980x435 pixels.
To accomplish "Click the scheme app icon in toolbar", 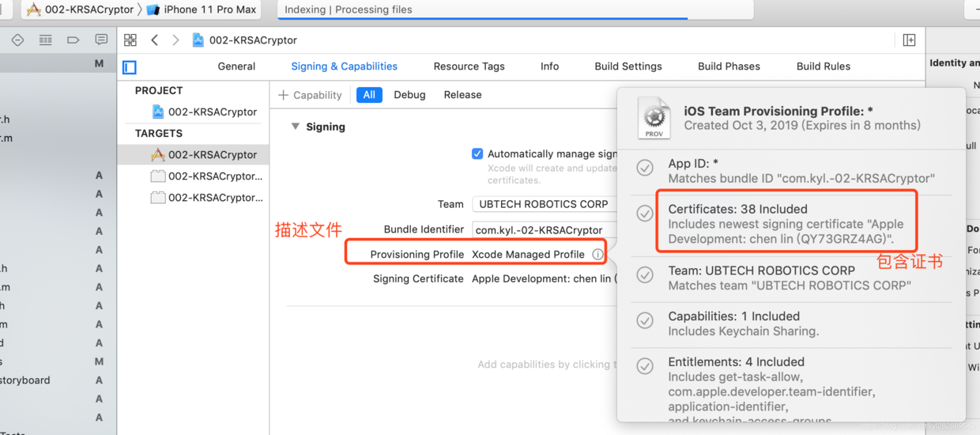I will pos(34,9).
